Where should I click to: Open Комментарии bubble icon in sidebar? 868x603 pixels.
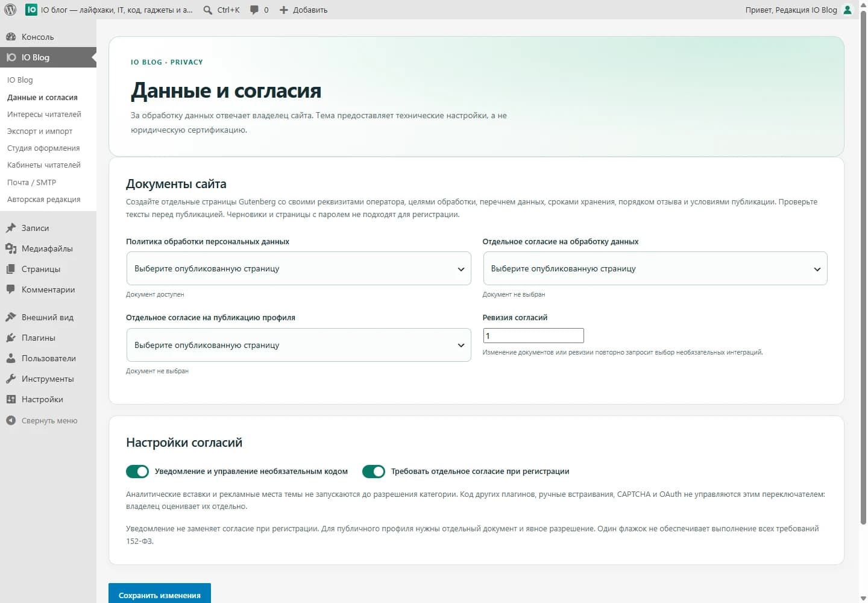click(11, 289)
